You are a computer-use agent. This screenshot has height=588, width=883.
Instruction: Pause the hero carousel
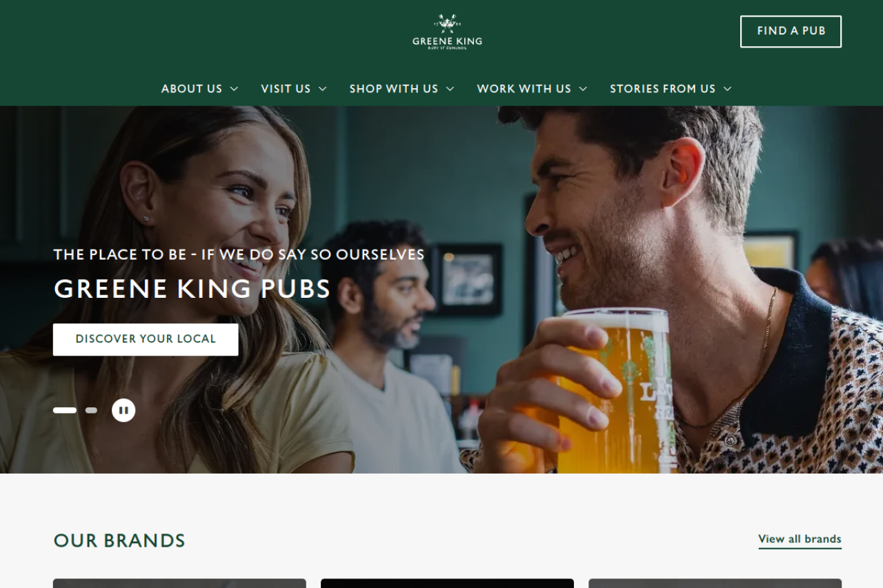pos(123,410)
